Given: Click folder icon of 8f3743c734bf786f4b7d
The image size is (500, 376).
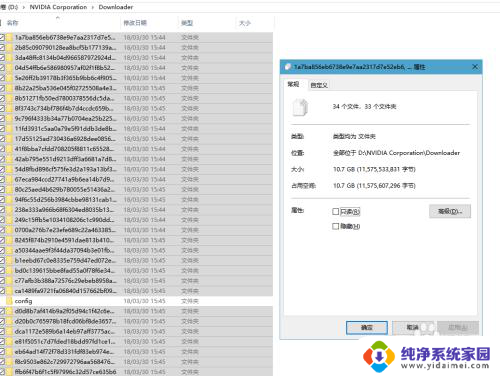Looking at the screenshot, I should pyautogui.click(x=9, y=108).
